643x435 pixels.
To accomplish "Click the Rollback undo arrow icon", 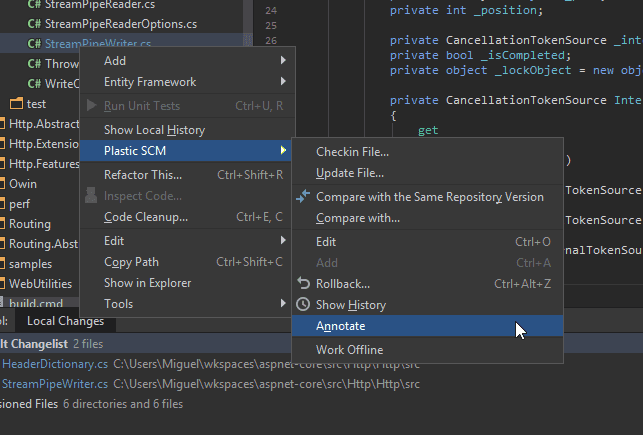I will click(304, 283).
